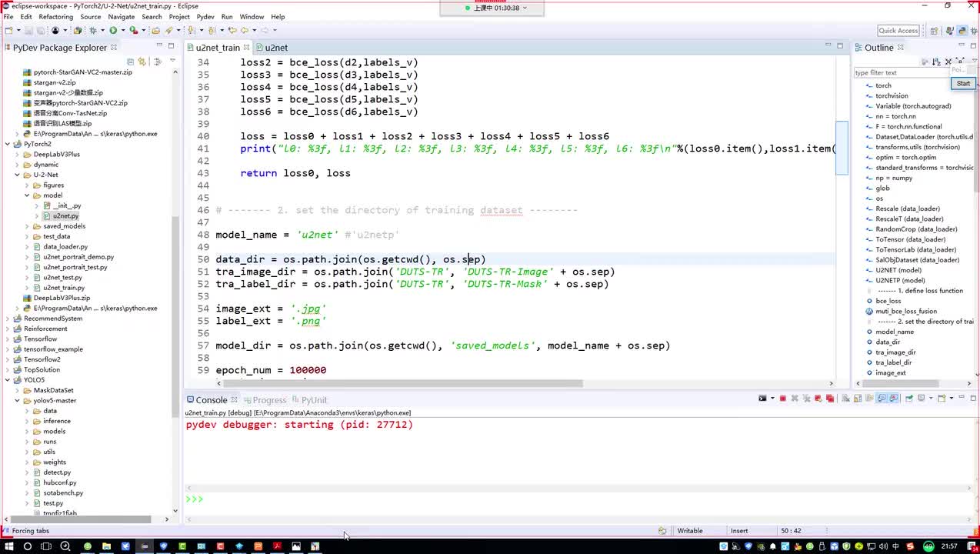Expand the saved_models folder

pyautogui.click(x=27, y=226)
